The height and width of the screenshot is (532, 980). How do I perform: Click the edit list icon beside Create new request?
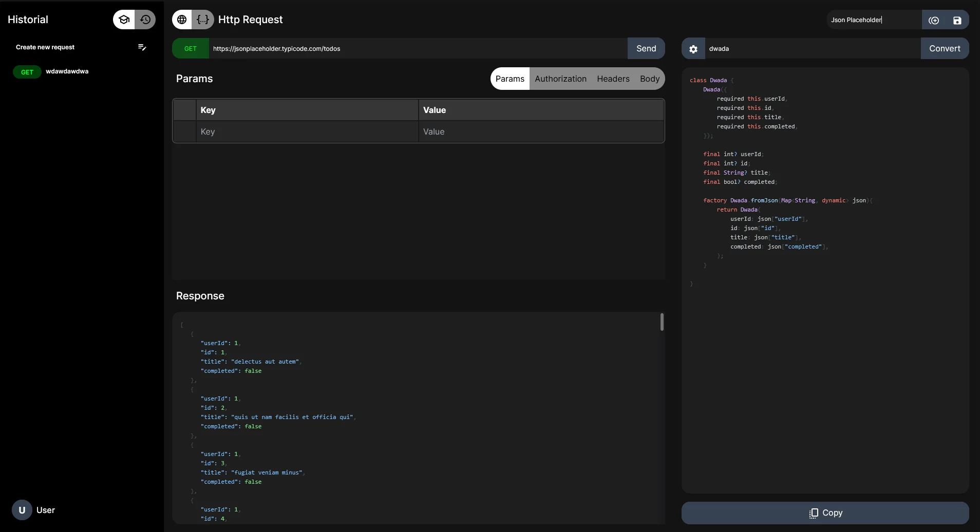point(142,47)
